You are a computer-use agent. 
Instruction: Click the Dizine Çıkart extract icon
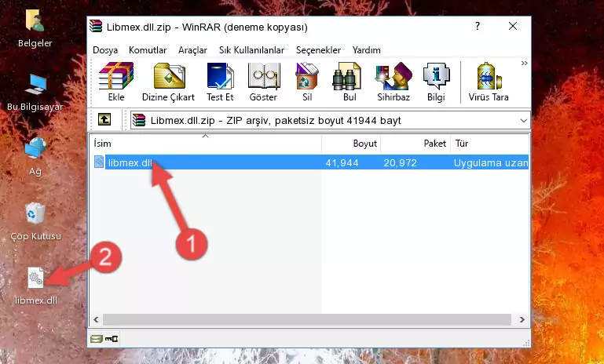tap(168, 82)
